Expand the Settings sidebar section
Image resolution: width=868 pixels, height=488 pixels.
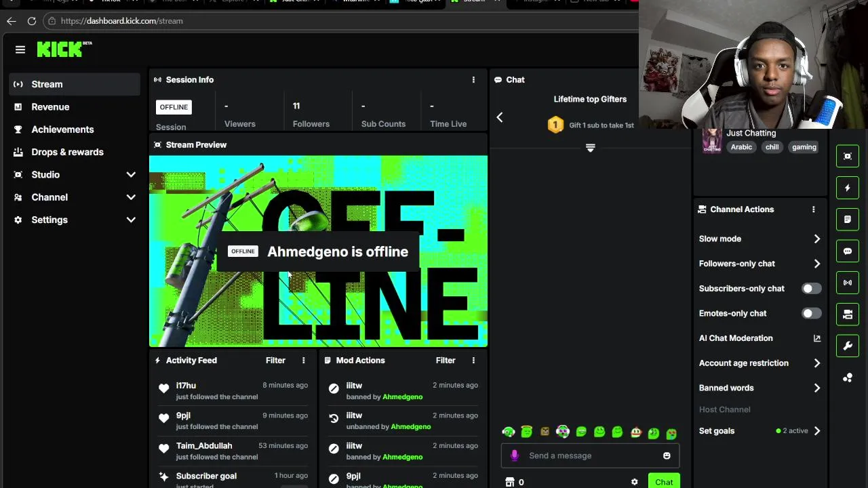(x=131, y=220)
